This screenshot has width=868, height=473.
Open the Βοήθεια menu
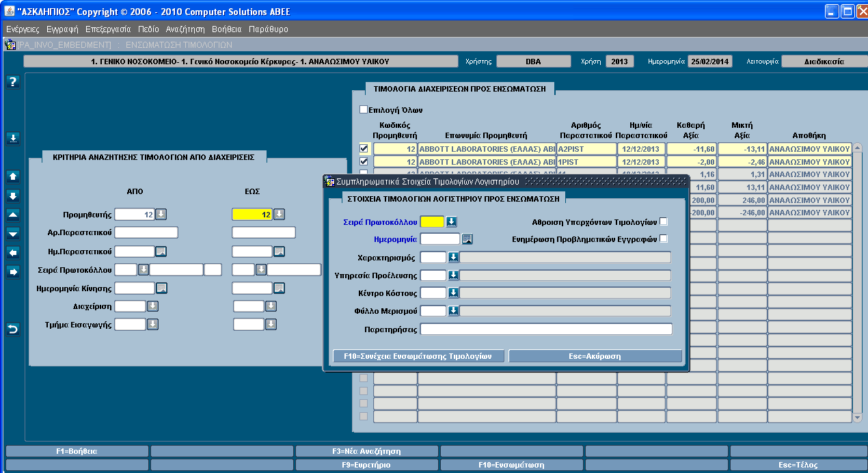point(227,29)
